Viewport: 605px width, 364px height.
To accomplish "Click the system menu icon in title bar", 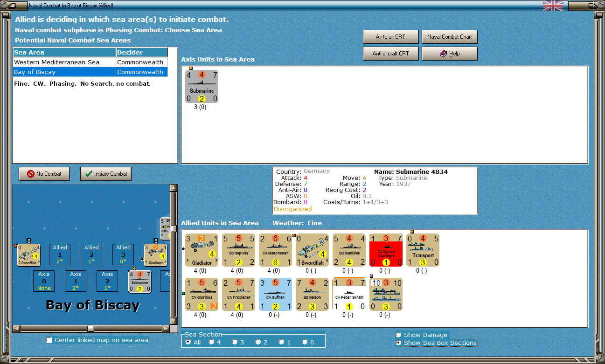I will [x=13, y=6].
